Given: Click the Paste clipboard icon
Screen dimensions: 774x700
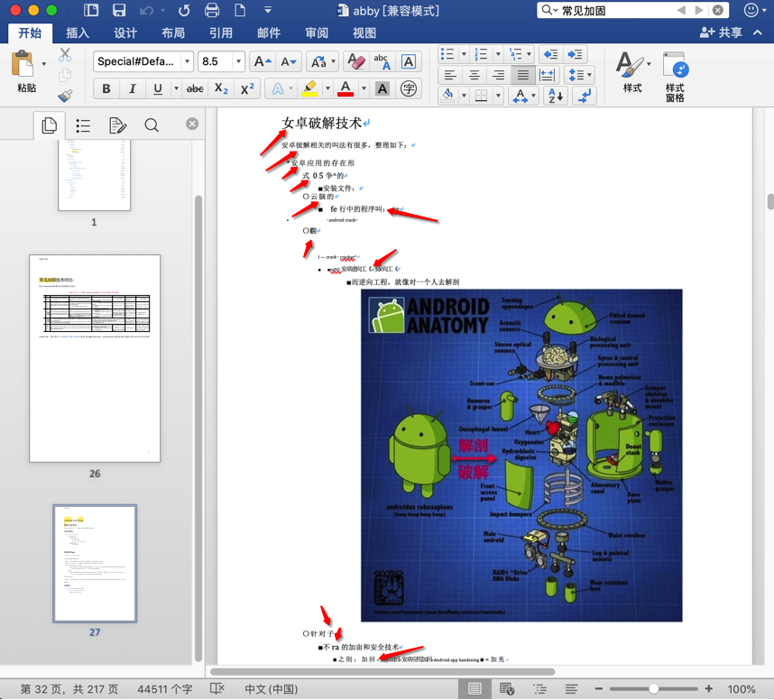Looking at the screenshot, I should pyautogui.click(x=23, y=64).
